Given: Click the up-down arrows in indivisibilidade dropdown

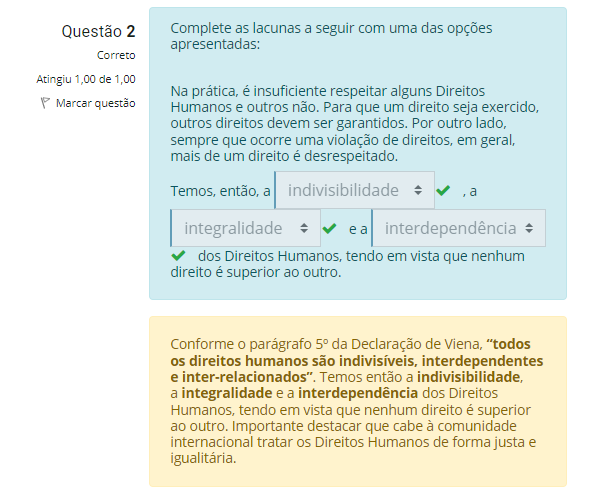Looking at the screenshot, I should point(418,190).
